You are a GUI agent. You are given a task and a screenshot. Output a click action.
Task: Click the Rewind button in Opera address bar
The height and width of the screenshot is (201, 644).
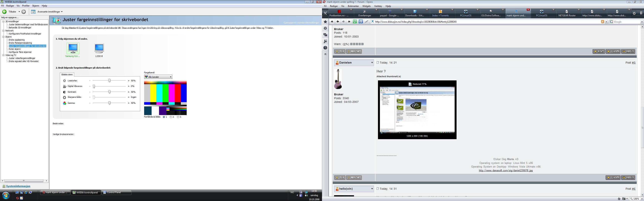coord(332,22)
